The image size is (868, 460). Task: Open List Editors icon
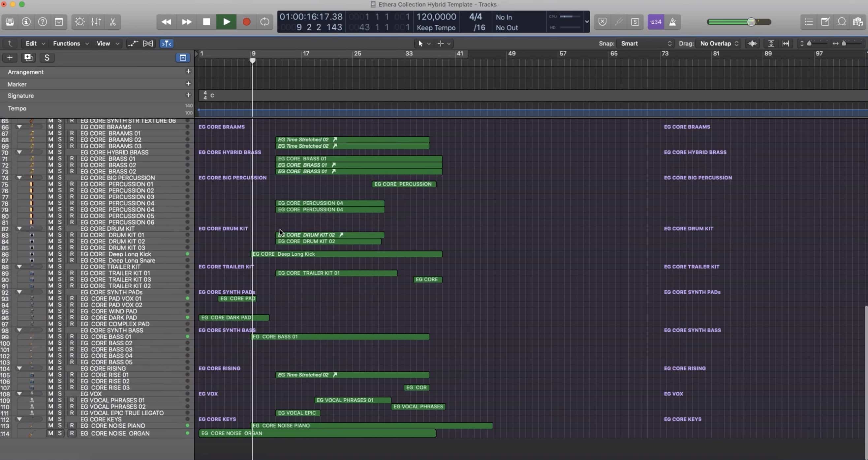809,22
